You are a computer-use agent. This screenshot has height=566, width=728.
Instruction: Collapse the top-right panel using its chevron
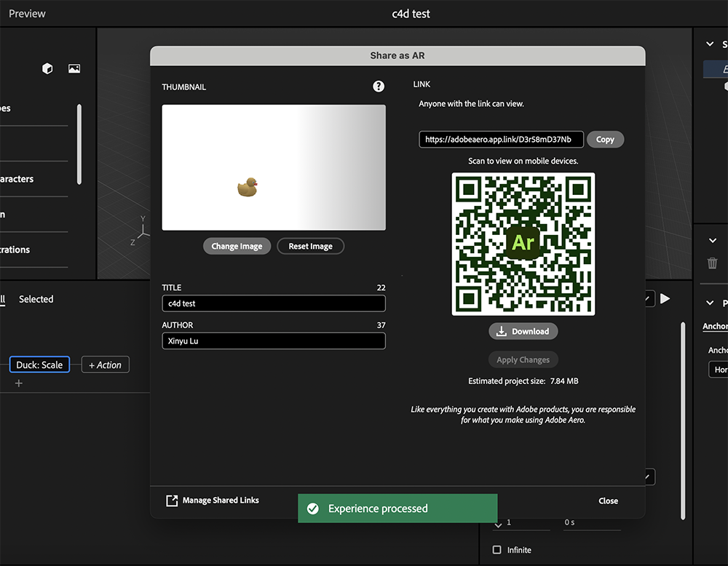pyautogui.click(x=710, y=44)
